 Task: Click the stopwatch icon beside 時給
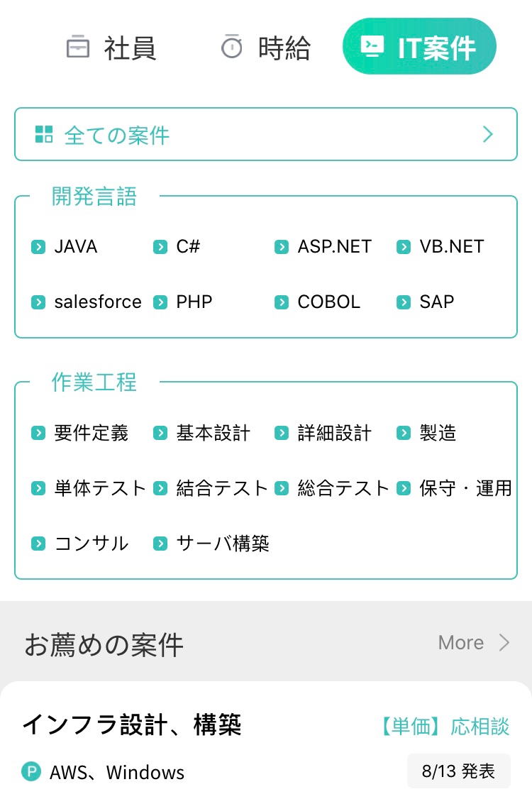click(231, 46)
